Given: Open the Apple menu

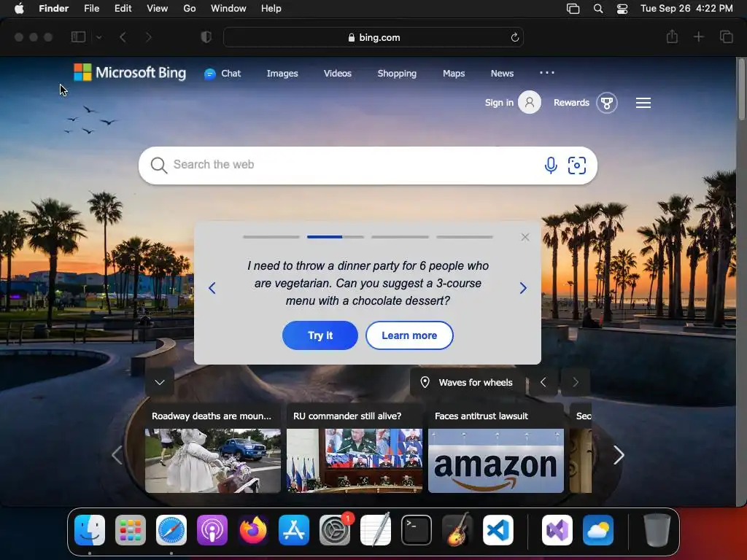Looking at the screenshot, I should click(19, 9).
